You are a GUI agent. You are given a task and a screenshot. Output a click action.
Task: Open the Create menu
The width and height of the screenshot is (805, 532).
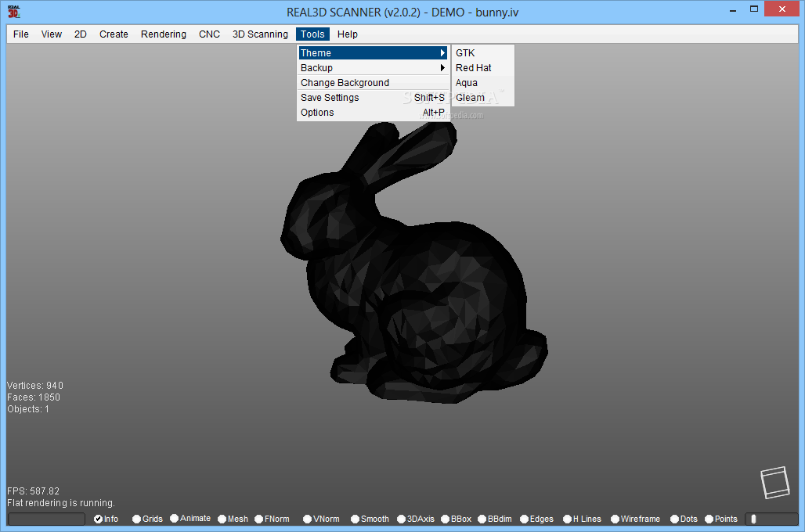click(114, 34)
